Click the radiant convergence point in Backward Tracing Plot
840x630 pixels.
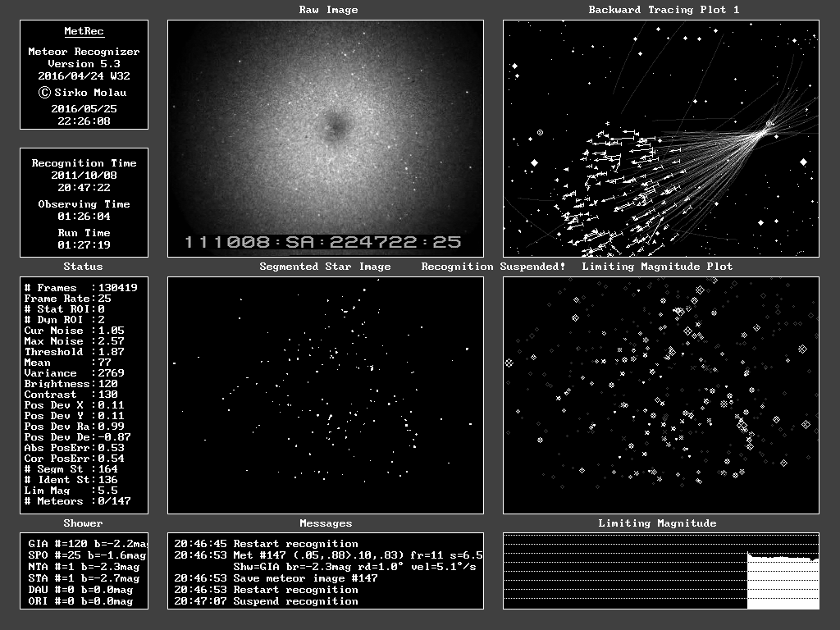pyautogui.click(x=769, y=126)
